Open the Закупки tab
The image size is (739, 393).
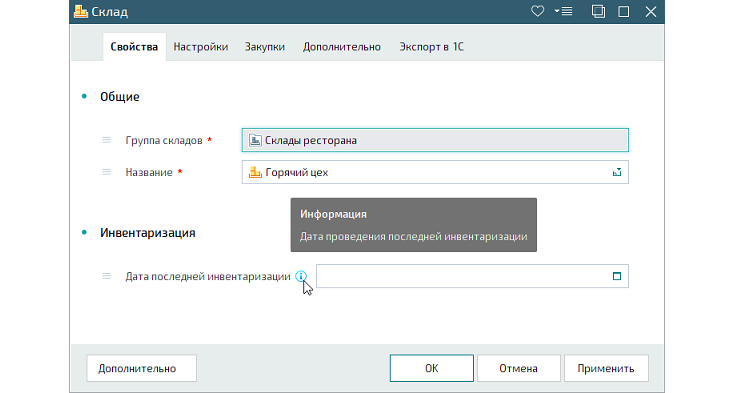(x=265, y=47)
